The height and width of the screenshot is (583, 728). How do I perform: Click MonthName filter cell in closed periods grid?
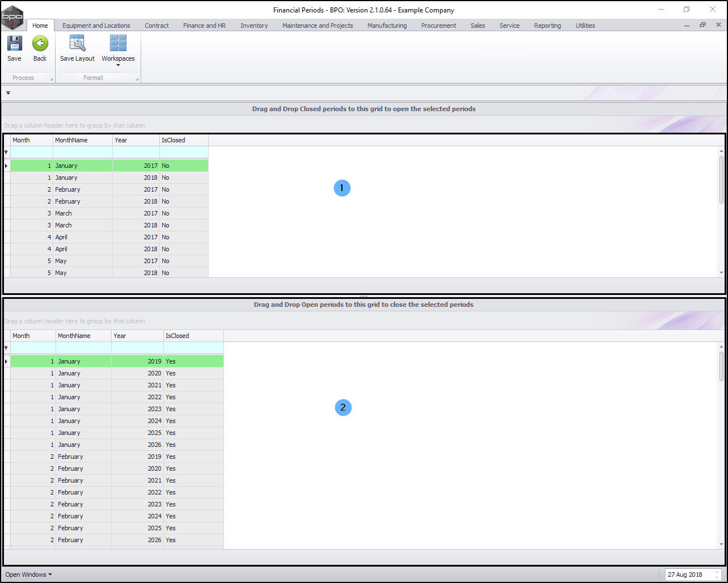click(x=83, y=348)
